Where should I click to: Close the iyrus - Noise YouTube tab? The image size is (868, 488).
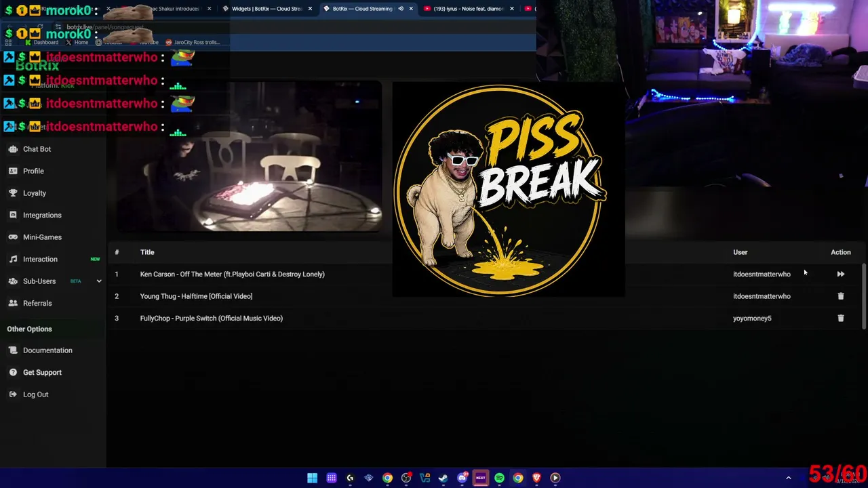click(511, 9)
